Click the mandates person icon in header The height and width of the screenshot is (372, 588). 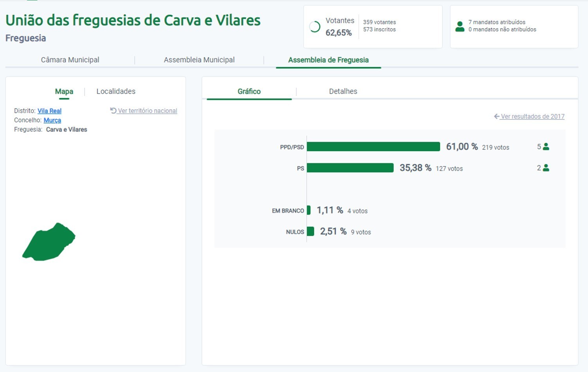(460, 26)
